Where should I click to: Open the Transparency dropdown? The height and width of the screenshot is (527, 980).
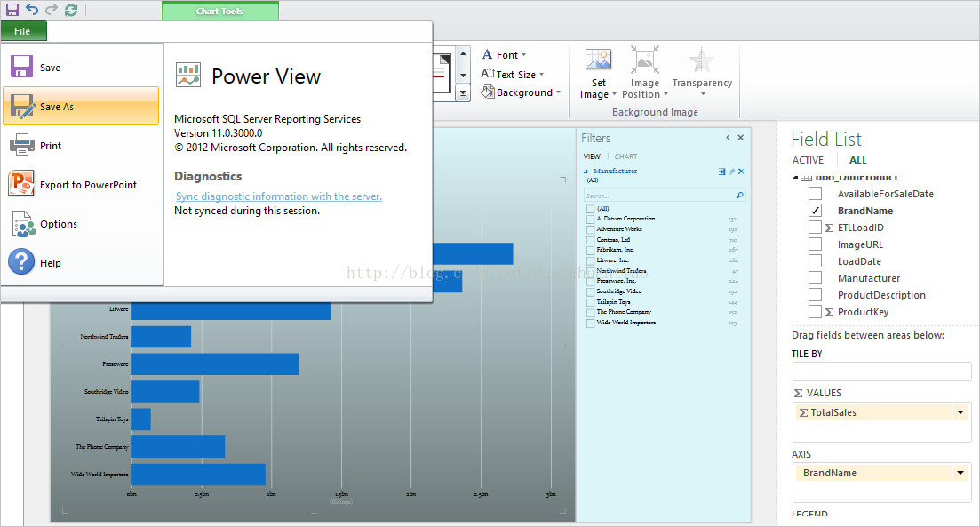pos(703,94)
